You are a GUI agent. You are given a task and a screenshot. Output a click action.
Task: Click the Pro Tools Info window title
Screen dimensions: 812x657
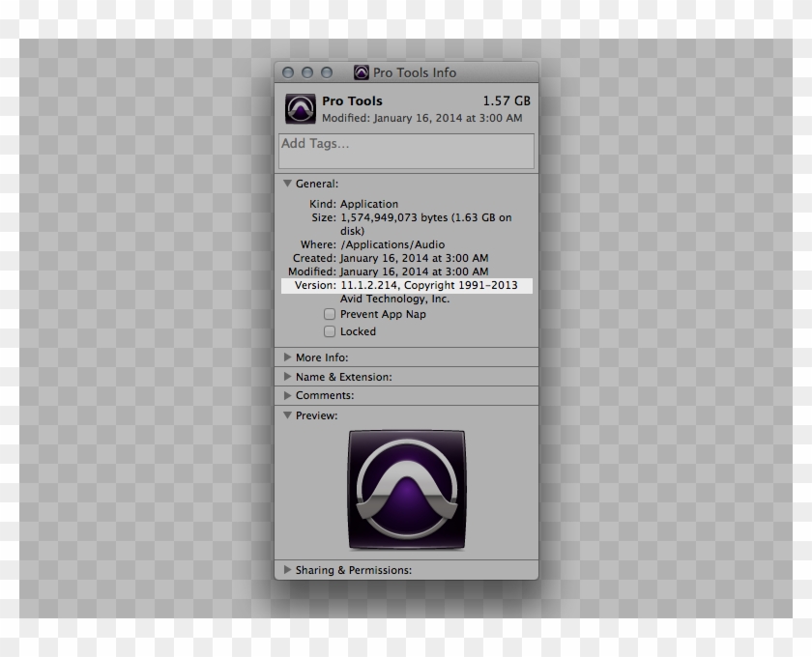point(415,72)
